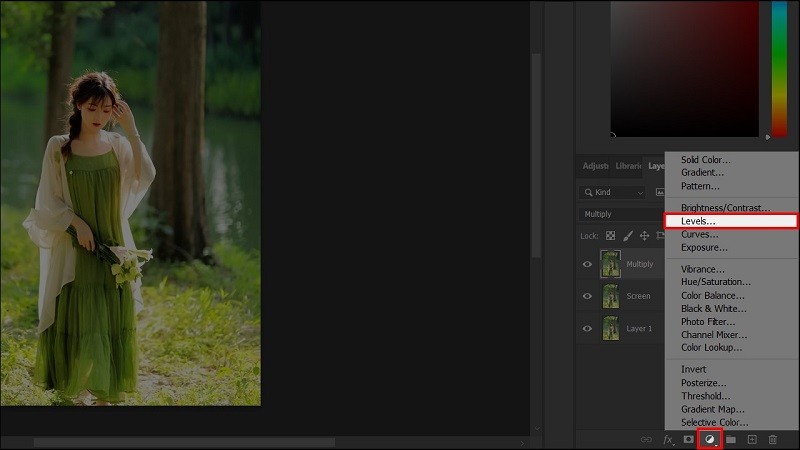The height and width of the screenshot is (450, 800).
Task: Choose Black & White adjustment
Action: pos(714,309)
